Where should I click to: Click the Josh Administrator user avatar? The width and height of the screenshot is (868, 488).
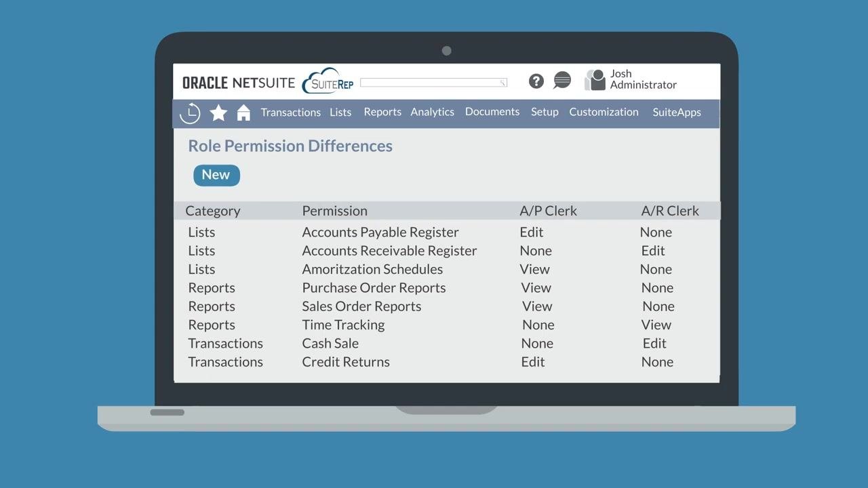[x=595, y=80]
